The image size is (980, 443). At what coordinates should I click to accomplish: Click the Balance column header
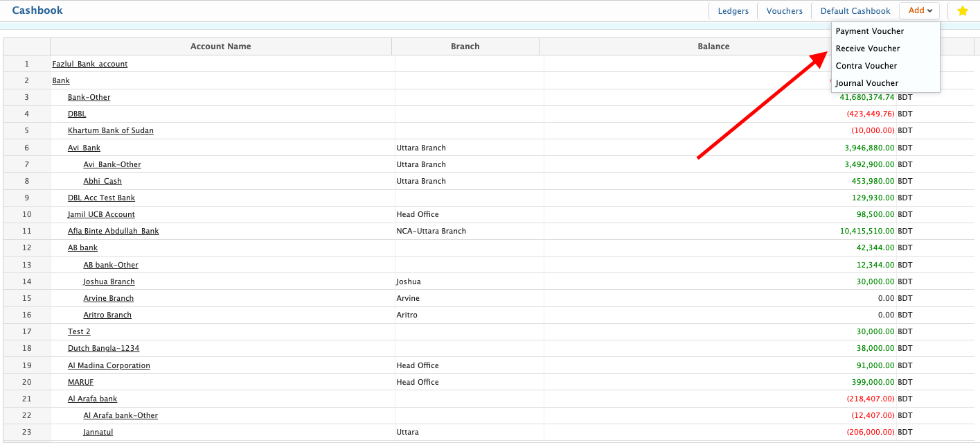[x=713, y=46]
